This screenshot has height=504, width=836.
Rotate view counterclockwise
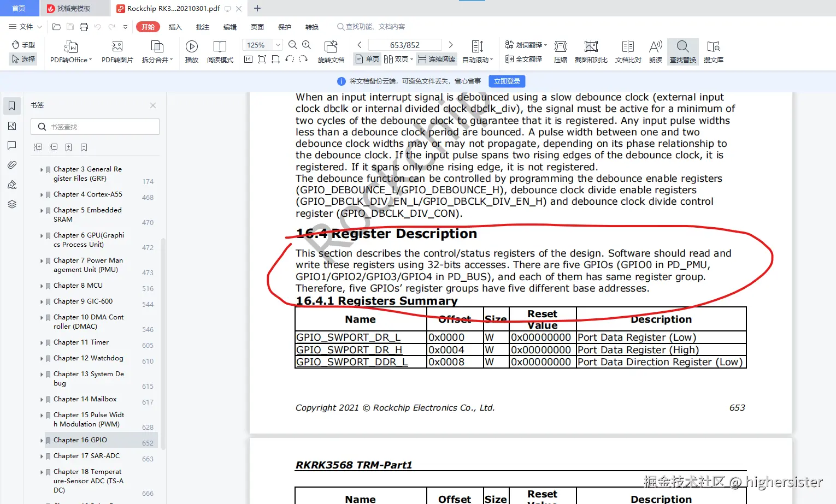[290, 59]
